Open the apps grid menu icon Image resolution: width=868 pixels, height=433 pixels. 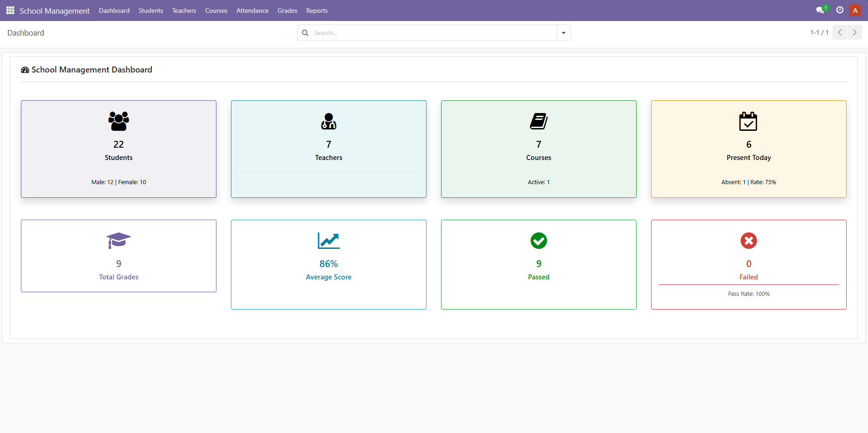10,10
